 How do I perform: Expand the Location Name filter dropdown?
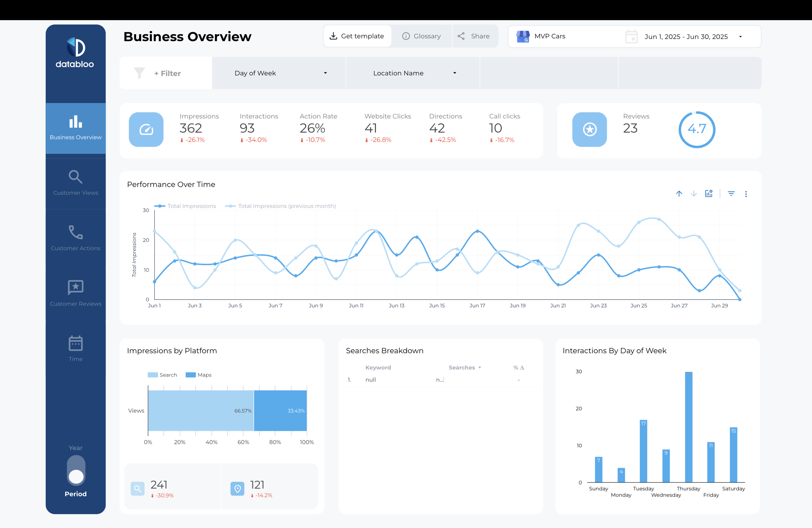pyautogui.click(x=412, y=73)
